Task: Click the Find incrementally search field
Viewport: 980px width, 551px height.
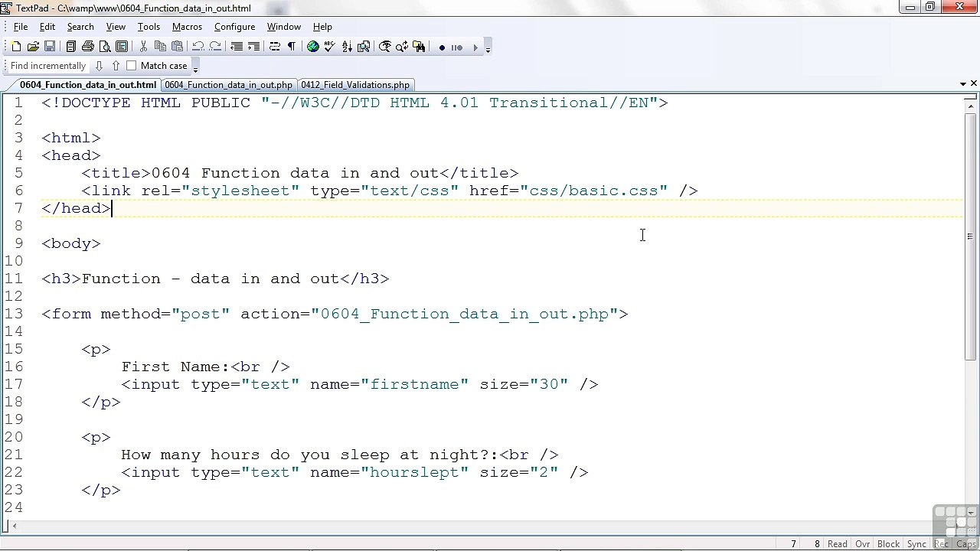Action: [48, 66]
